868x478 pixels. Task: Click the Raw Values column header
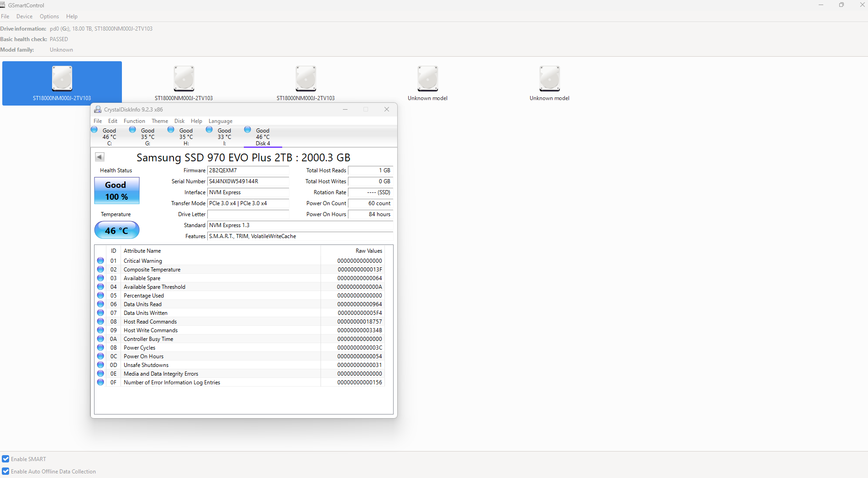[x=352, y=251]
